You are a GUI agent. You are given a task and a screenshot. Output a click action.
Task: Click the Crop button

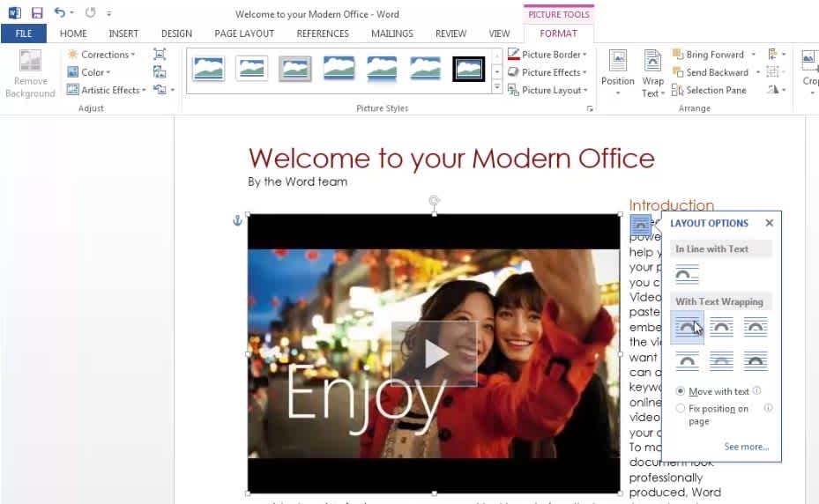[809, 72]
